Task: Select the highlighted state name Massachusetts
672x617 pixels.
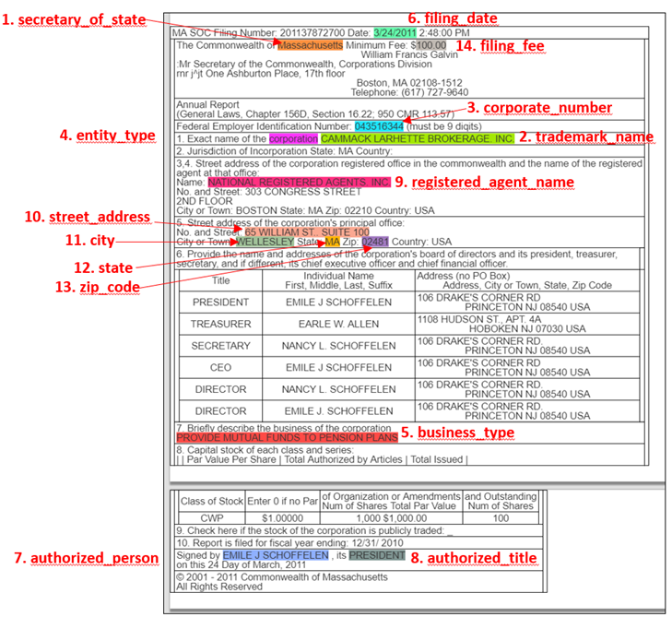Action: tap(311, 45)
